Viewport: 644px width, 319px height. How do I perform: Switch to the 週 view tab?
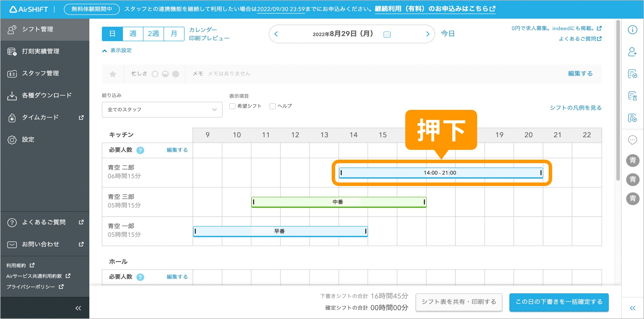(x=133, y=34)
